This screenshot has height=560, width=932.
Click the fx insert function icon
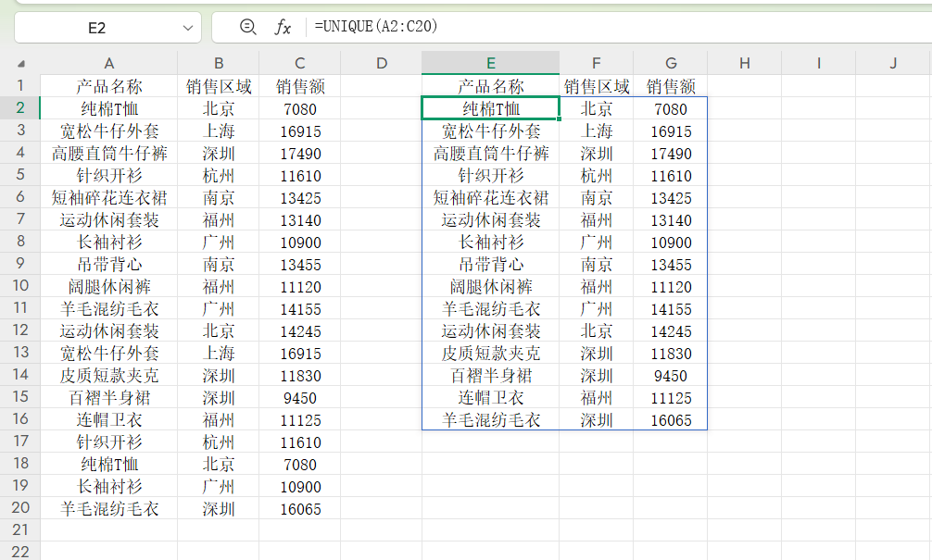point(283,28)
